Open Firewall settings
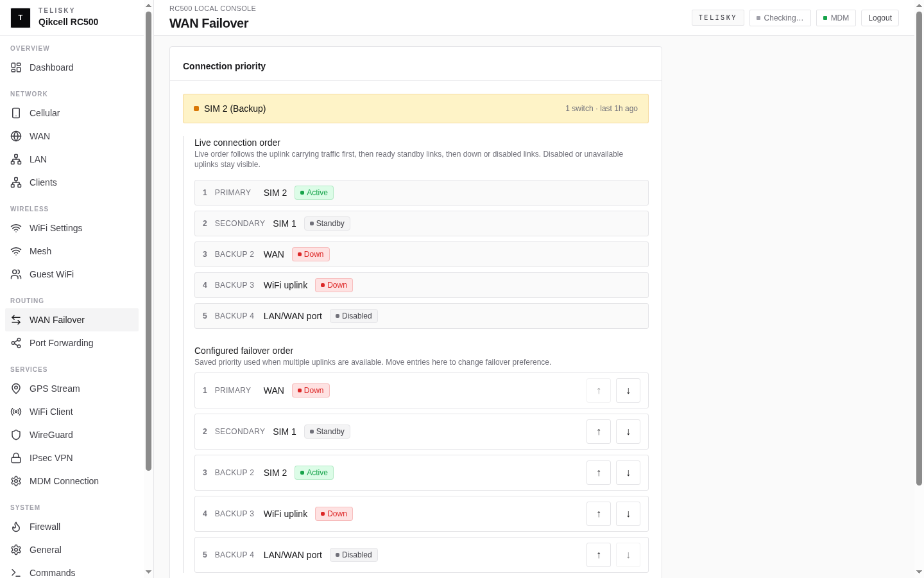The width and height of the screenshot is (924, 578). click(72, 527)
